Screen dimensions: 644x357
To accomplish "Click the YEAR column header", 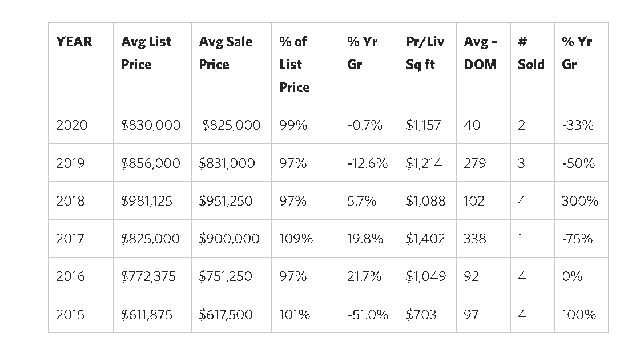I will click(x=74, y=42).
